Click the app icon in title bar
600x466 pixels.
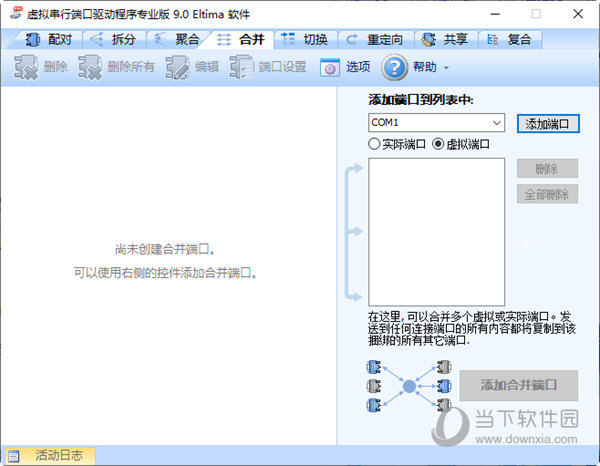click(16, 14)
